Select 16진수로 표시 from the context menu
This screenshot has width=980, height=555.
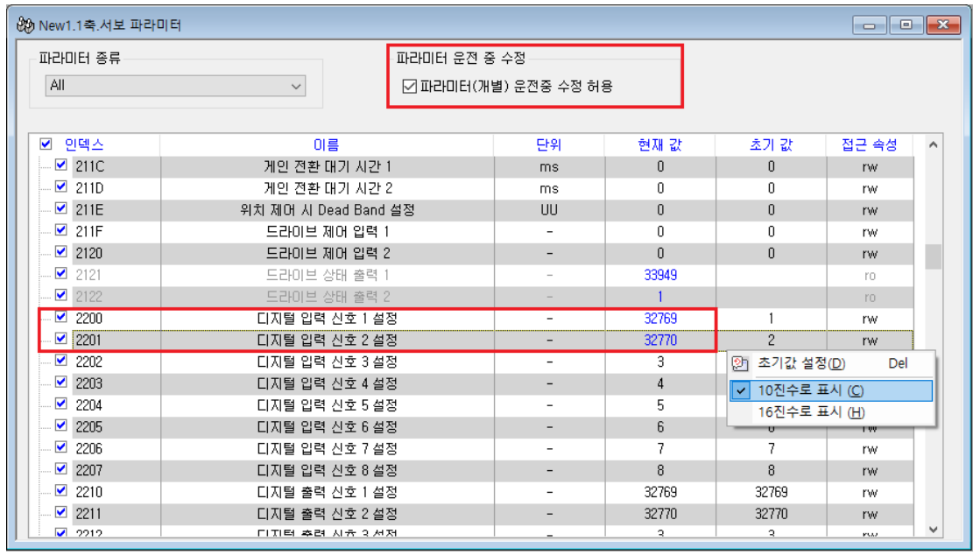[809, 411]
